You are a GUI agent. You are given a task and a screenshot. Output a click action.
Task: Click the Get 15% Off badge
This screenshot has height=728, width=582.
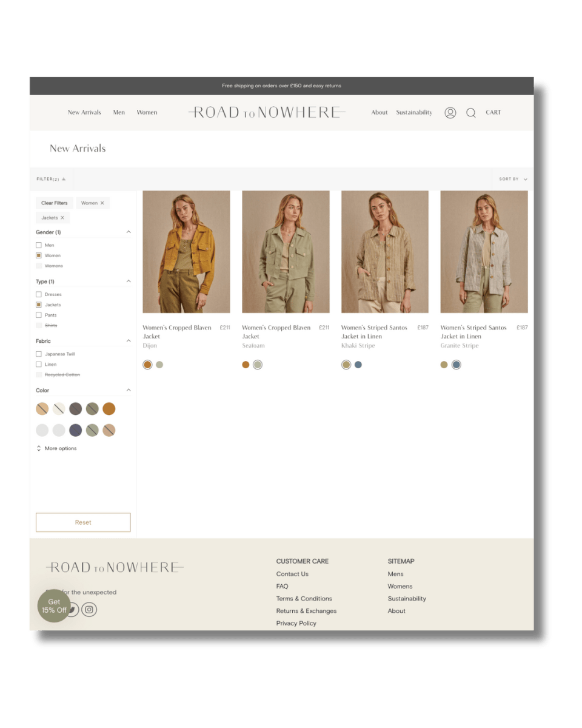(x=54, y=605)
